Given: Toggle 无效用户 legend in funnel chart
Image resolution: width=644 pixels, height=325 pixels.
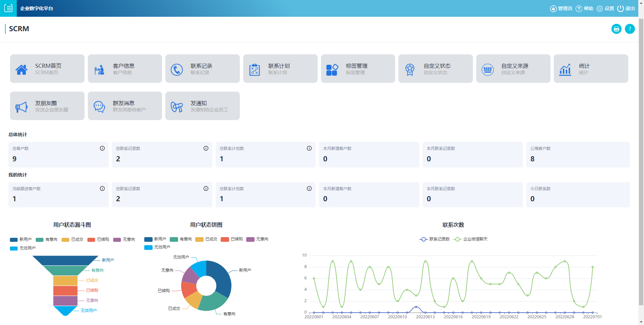Looking at the screenshot, I should pos(23,248).
